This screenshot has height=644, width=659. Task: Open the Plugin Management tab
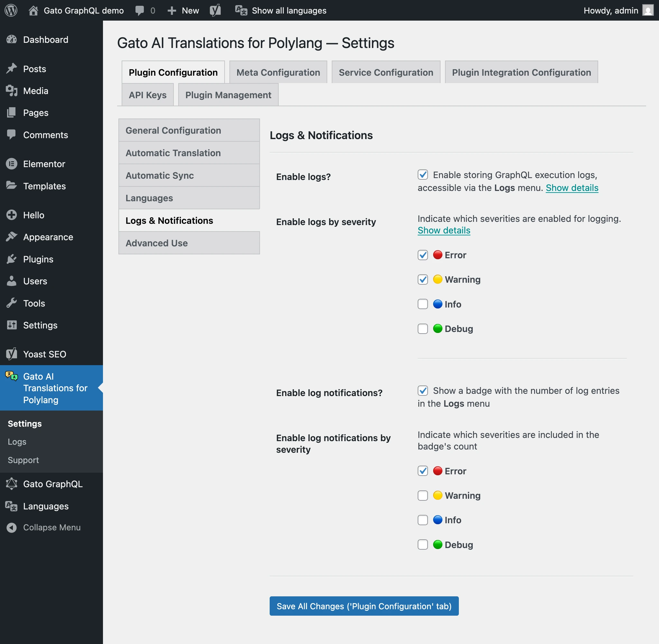[228, 95]
